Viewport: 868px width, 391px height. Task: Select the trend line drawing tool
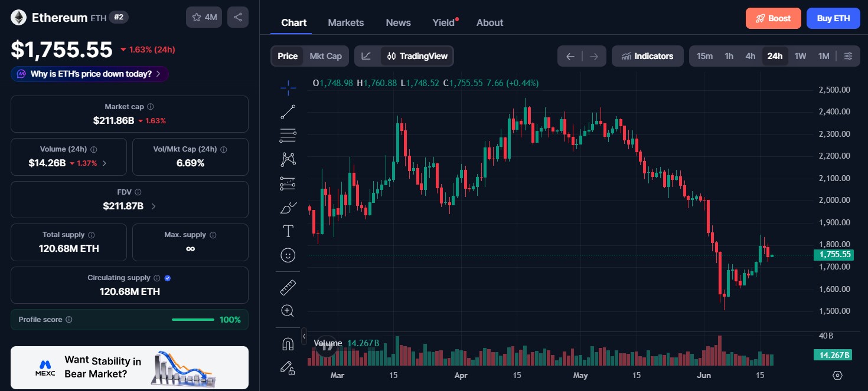(288, 112)
